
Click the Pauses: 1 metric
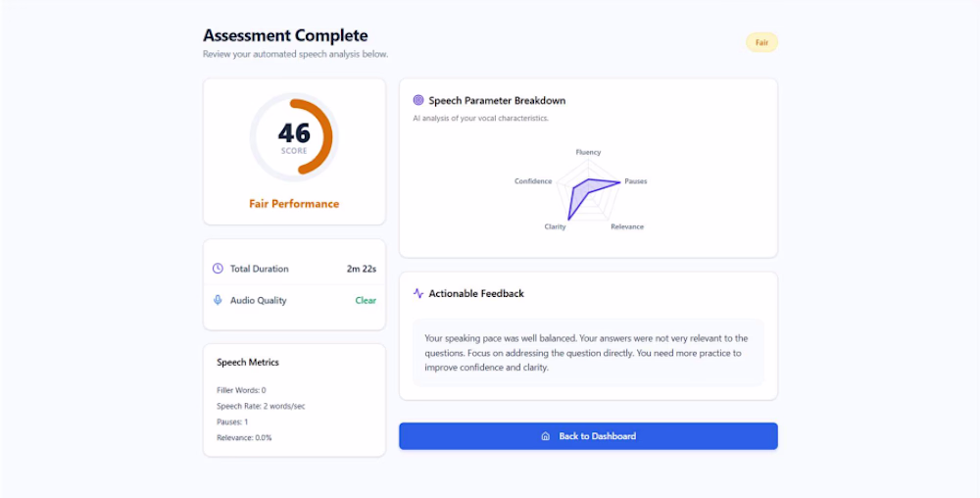click(x=232, y=422)
